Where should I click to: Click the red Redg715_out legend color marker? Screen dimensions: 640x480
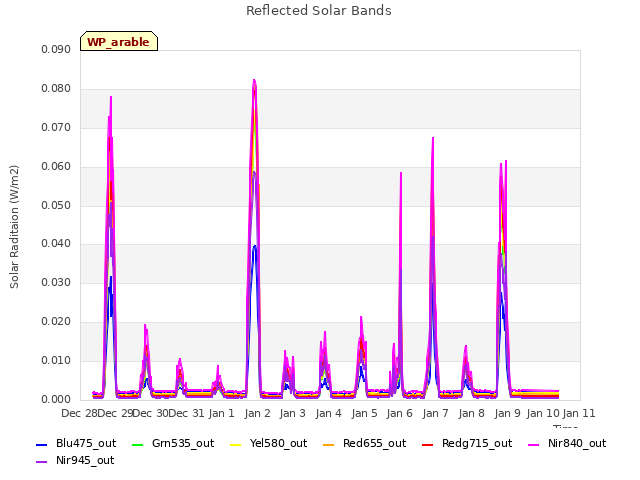[428, 444]
